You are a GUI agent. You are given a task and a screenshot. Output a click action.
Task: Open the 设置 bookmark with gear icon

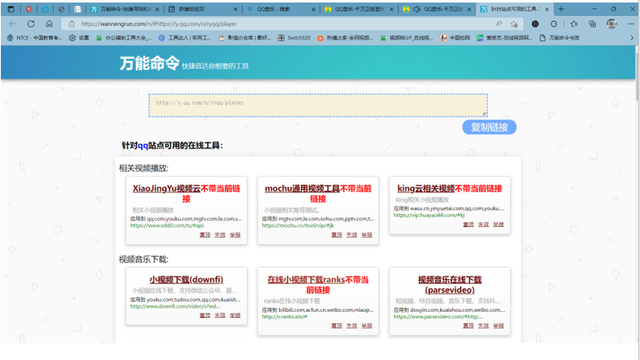click(79, 38)
